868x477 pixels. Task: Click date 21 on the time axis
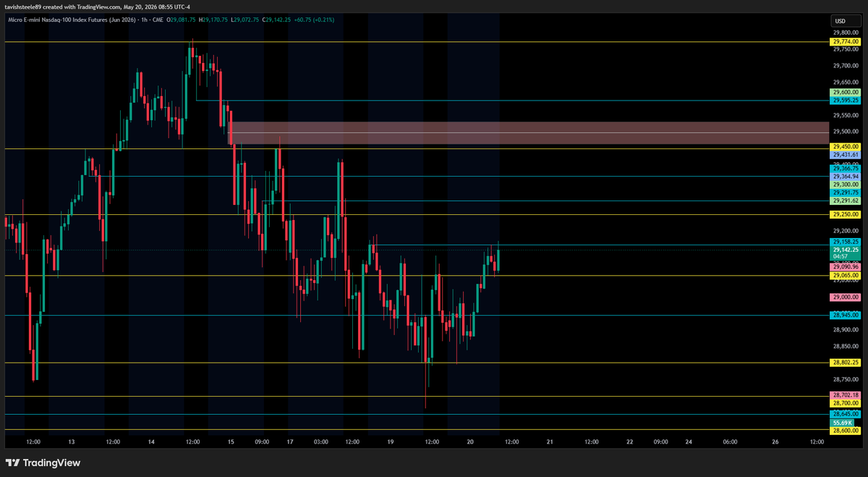click(x=550, y=442)
